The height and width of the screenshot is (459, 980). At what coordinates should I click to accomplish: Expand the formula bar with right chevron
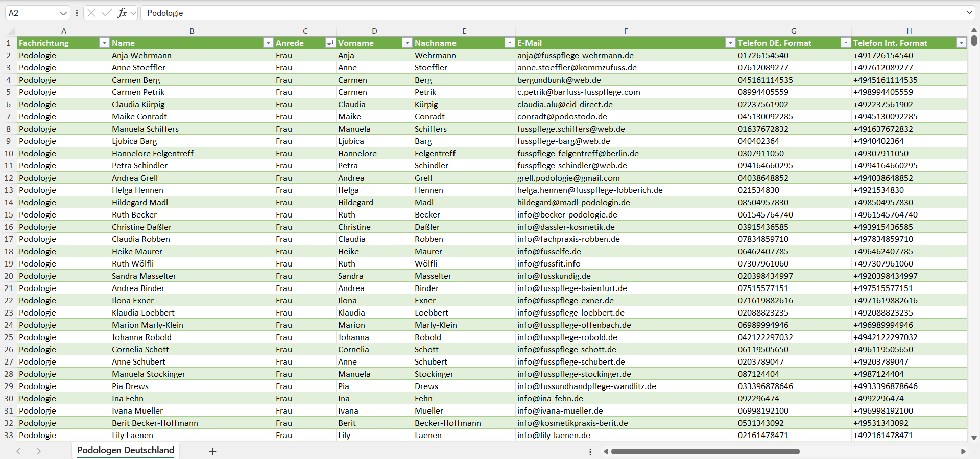coord(969,13)
